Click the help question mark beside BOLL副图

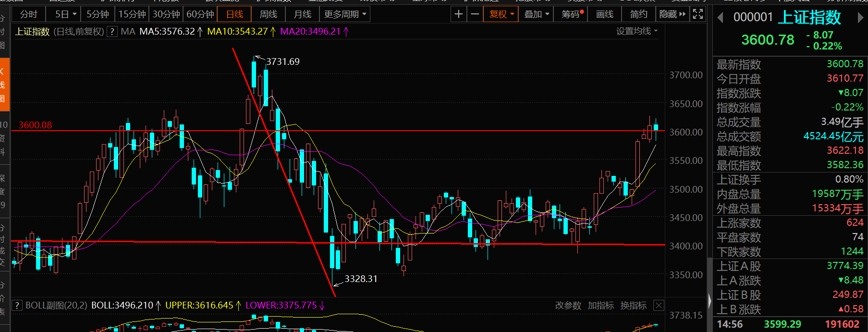coord(17,306)
